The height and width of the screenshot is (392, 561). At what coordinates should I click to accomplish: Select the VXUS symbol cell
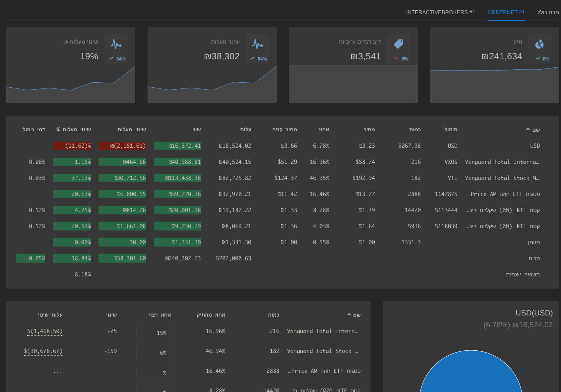(x=451, y=162)
